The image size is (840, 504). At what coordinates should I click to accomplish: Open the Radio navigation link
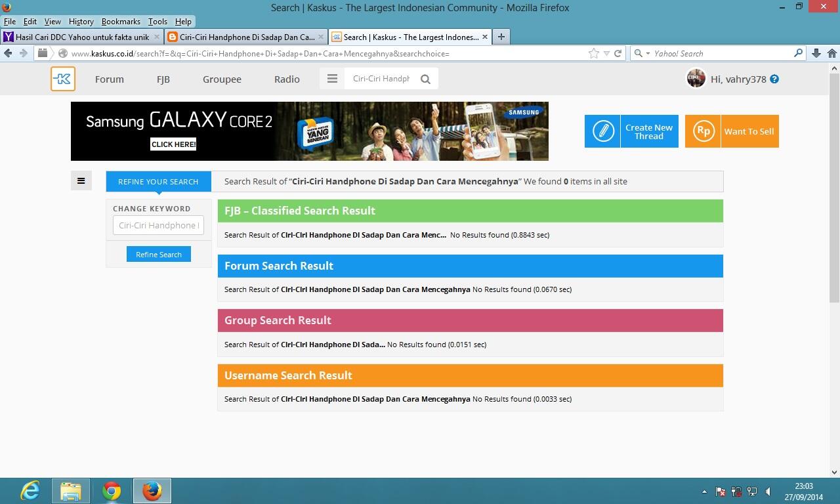287,79
